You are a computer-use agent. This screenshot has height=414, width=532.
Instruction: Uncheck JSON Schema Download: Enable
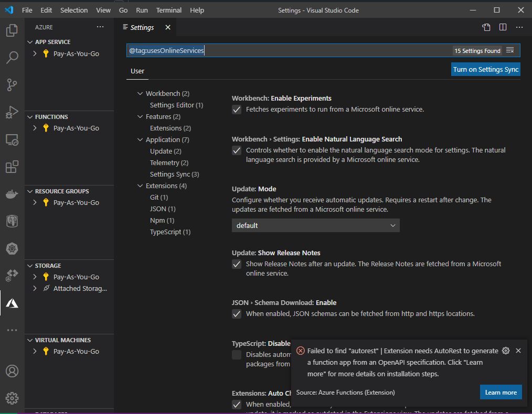pos(237,314)
